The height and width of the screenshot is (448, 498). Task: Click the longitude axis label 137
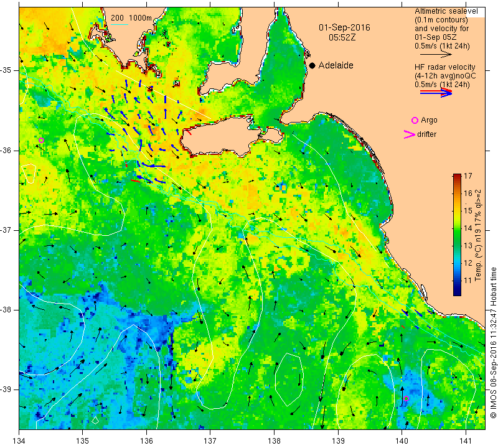pos(210,441)
